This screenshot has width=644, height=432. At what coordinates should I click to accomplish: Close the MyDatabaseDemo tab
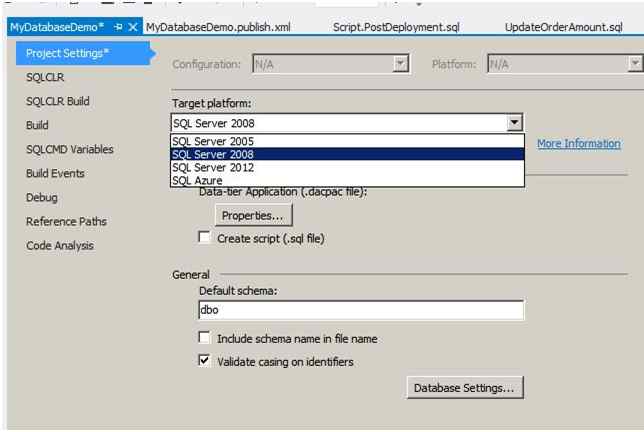[133, 27]
